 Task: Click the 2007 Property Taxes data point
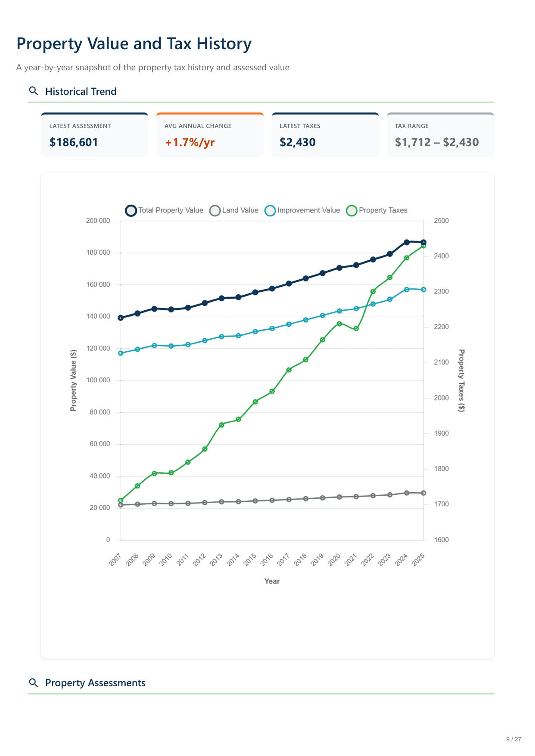point(121,500)
